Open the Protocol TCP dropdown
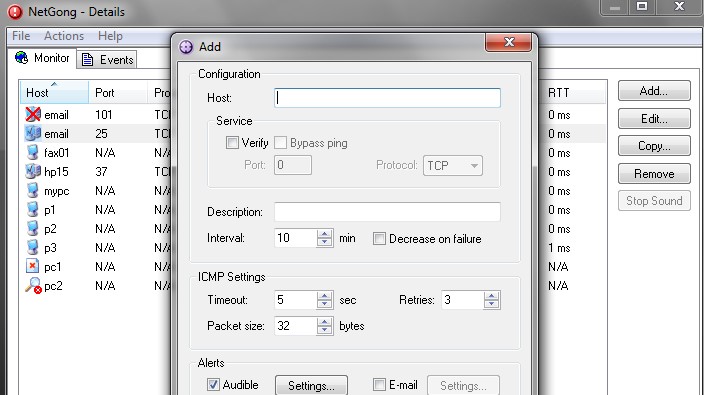The height and width of the screenshot is (395, 704). point(453,166)
